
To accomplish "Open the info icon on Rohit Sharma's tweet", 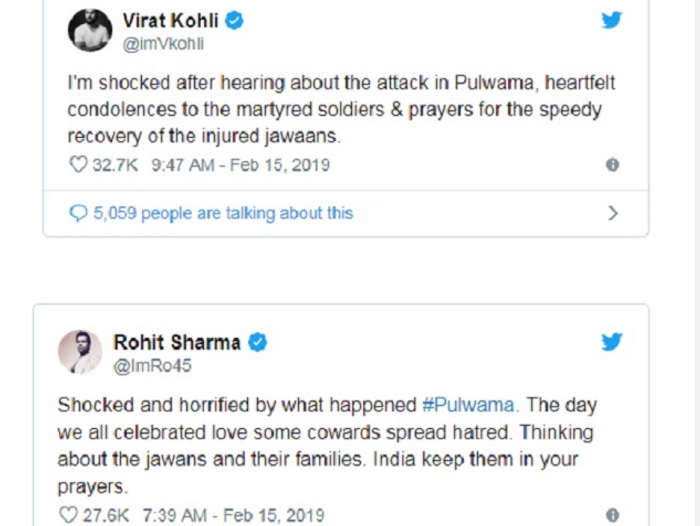I will pyautogui.click(x=612, y=515).
